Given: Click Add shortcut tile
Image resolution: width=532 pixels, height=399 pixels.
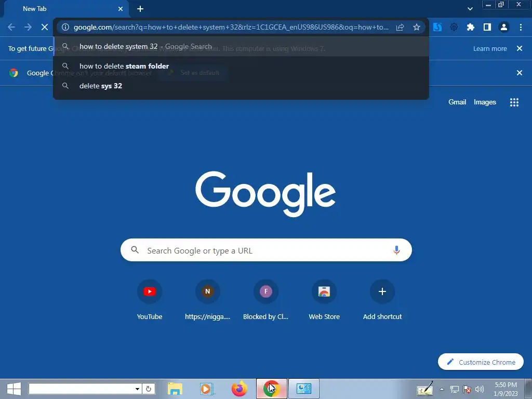Looking at the screenshot, I should pyautogui.click(x=382, y=301).
